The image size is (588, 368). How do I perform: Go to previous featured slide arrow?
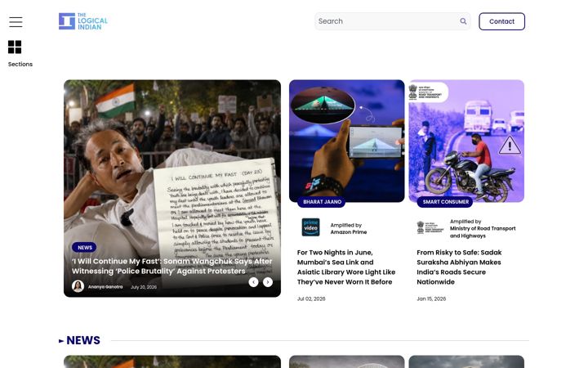(x=253, y=282)
